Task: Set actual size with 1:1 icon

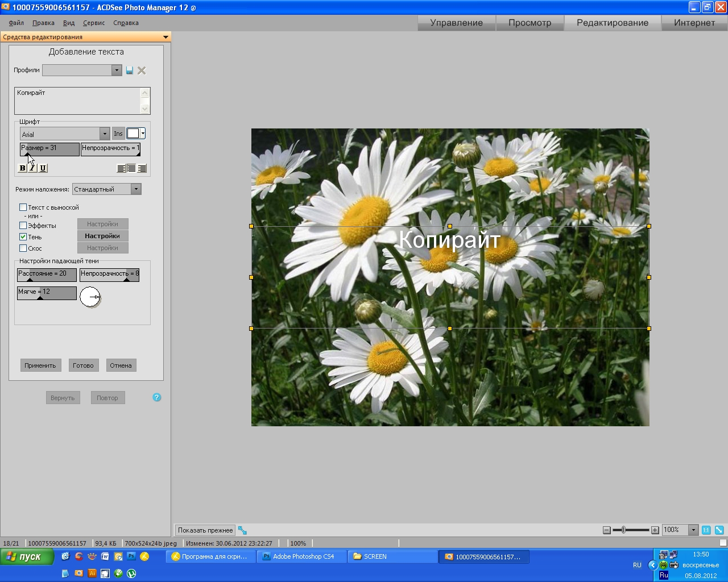Action: coord(706,530)
